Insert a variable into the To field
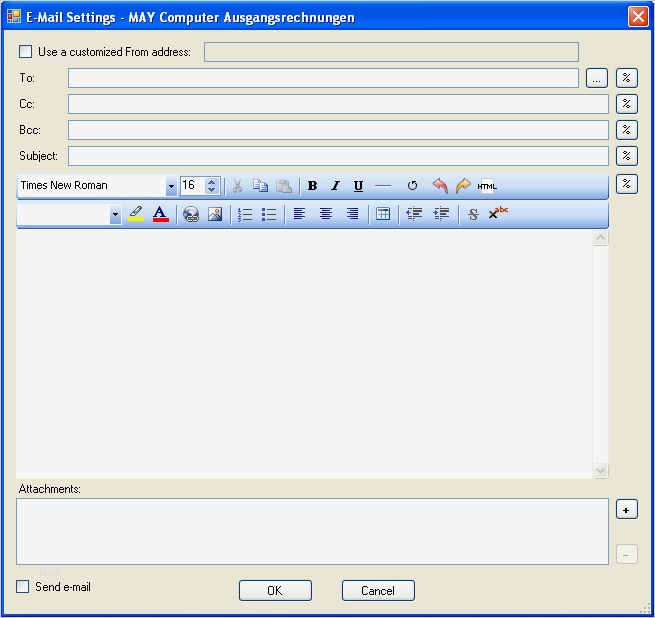Screen dimensions: 655x618 click(627, 78)
